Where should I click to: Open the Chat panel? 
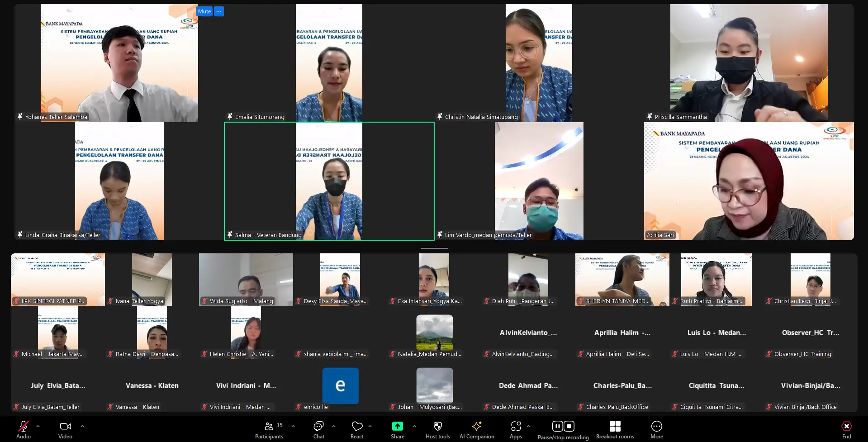point(318,429)
